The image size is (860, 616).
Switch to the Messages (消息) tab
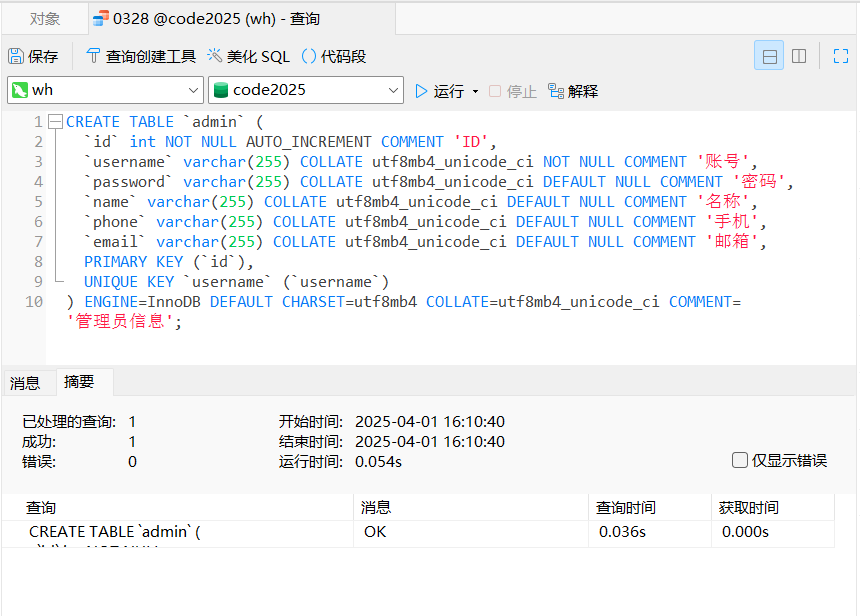point(25,383)
